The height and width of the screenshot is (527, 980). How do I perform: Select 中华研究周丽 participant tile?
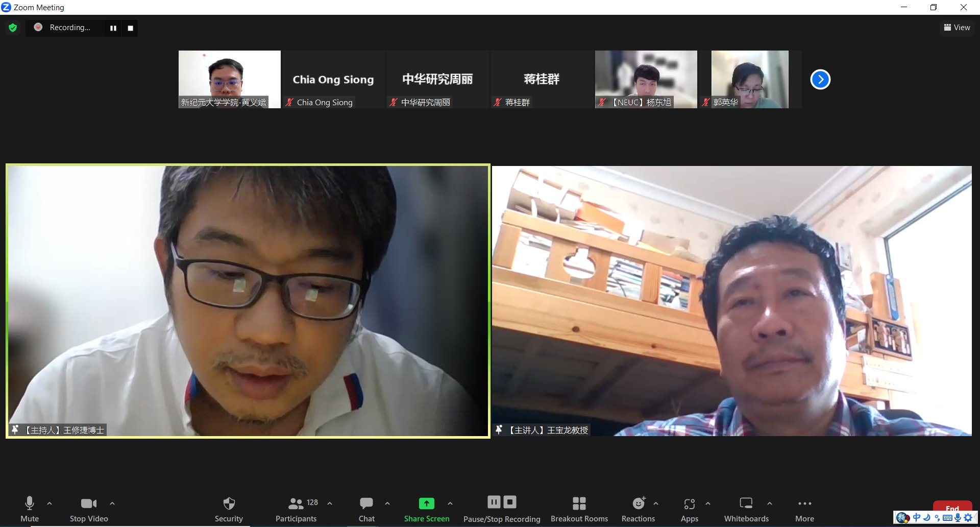click(x=437, y=79)
